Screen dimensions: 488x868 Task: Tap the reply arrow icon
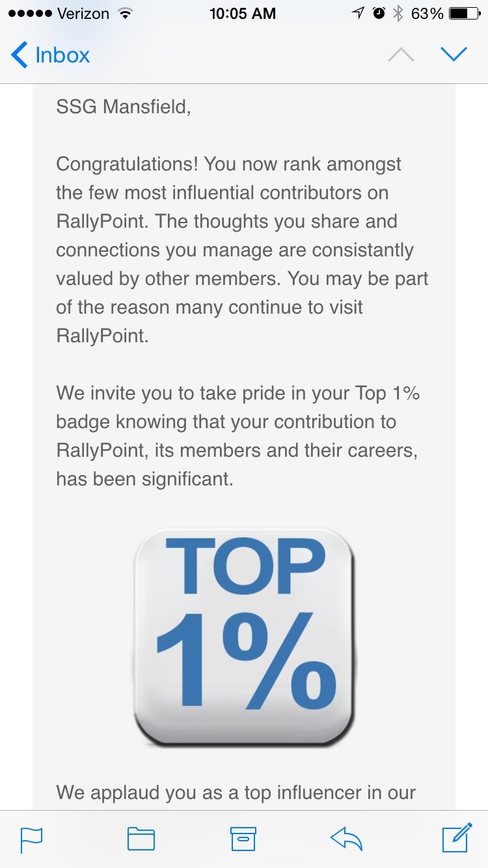[x=346, y=839]
